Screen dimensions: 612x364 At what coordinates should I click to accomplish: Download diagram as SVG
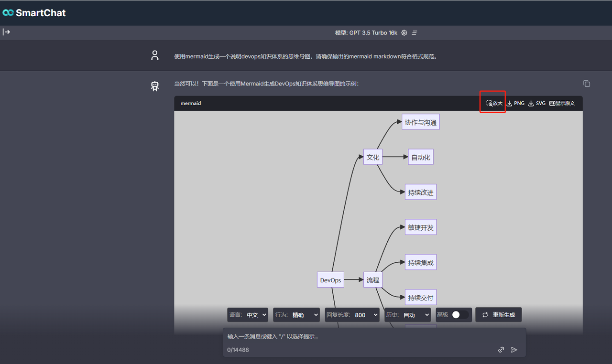(536, 103)
